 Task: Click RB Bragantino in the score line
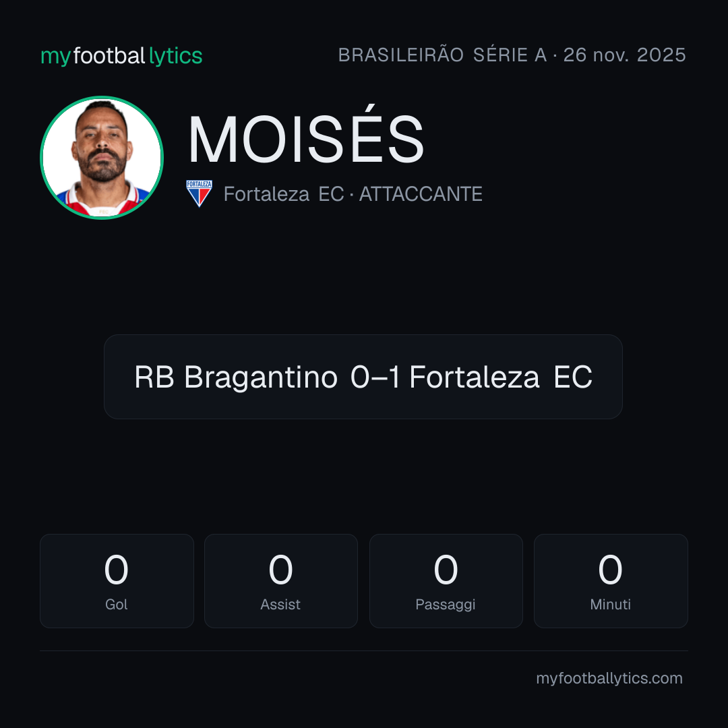coord(236,377)
